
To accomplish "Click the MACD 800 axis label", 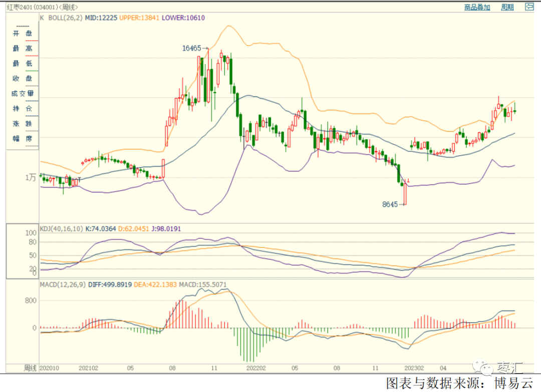I will point(31,301).
